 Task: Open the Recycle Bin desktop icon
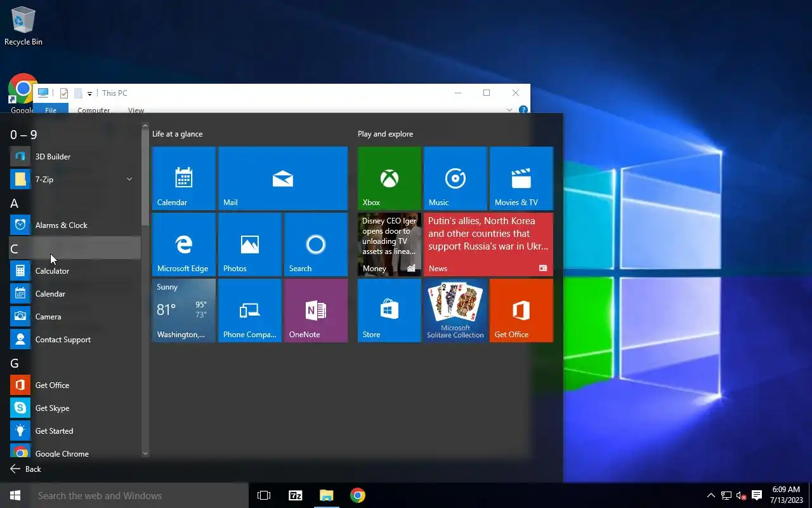click(x=23, y=27)
